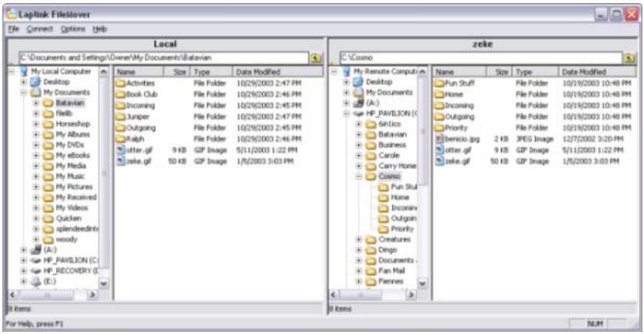The height and width of the screenshot is (334, 644).
Task: Collapse My Documents in Local tree
Action: [24, 93]
